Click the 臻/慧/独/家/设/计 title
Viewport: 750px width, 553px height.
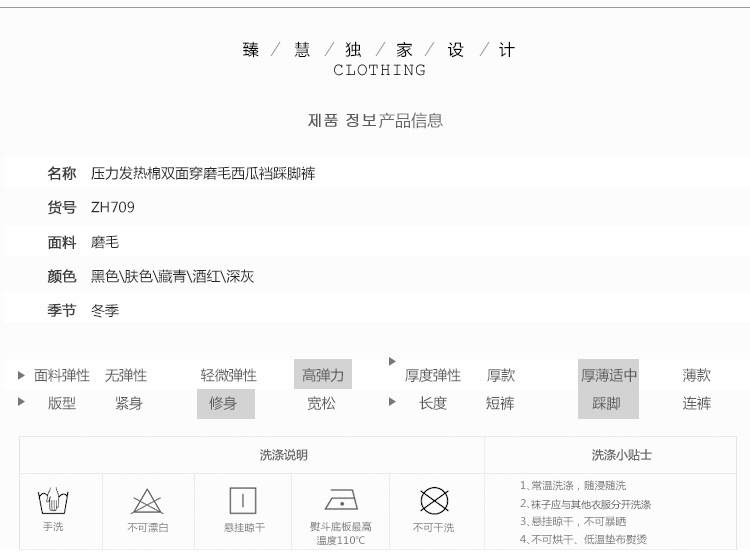379,50
